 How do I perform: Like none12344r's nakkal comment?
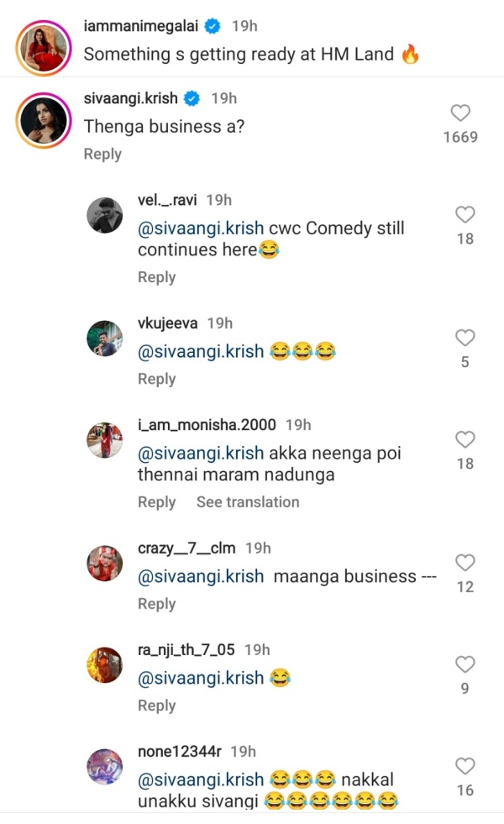point(465,766)
